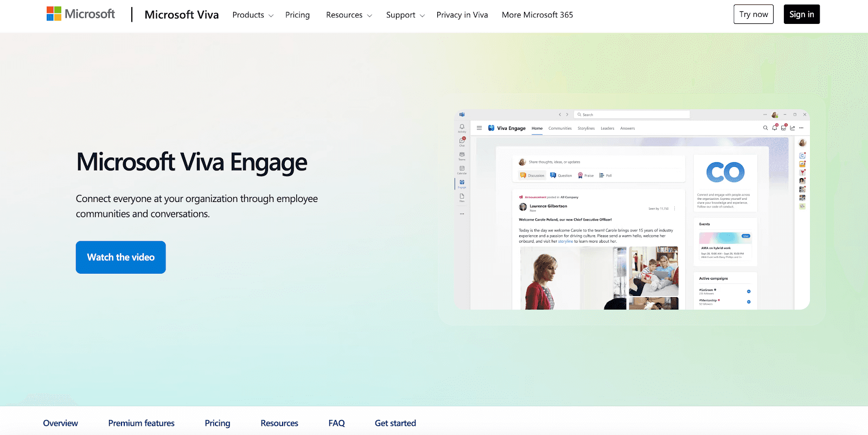Screen dimensions: 868x435
Task: Jump to the Resources section tab at bottom
Action: (279, 423)
